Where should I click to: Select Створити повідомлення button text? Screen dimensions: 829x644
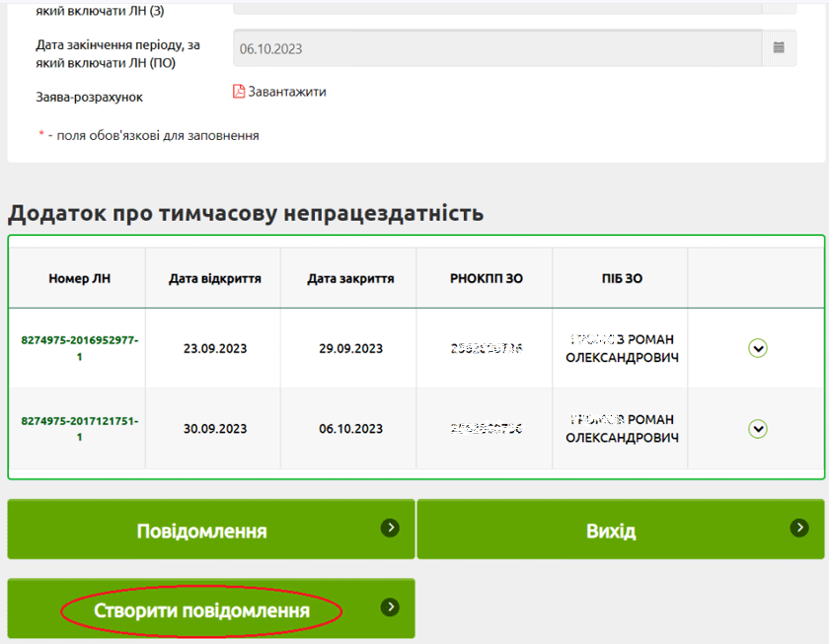(201, 610)
